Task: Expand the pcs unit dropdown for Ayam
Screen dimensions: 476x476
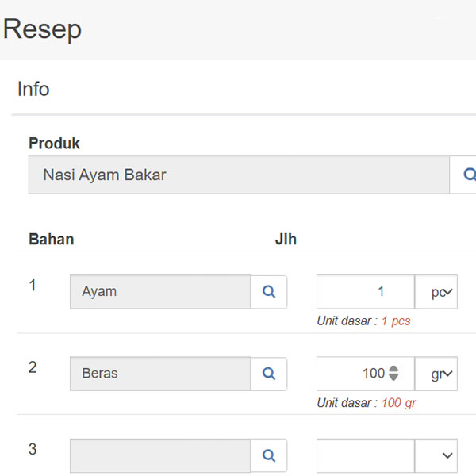Action: tap(436, 292)
